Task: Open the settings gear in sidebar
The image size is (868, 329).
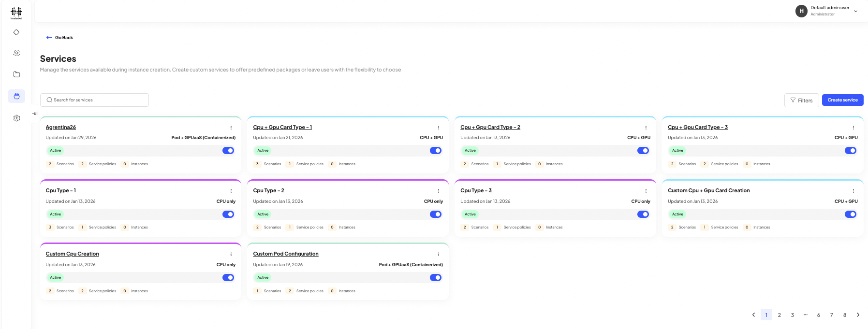Action: (x=16, y=118)
